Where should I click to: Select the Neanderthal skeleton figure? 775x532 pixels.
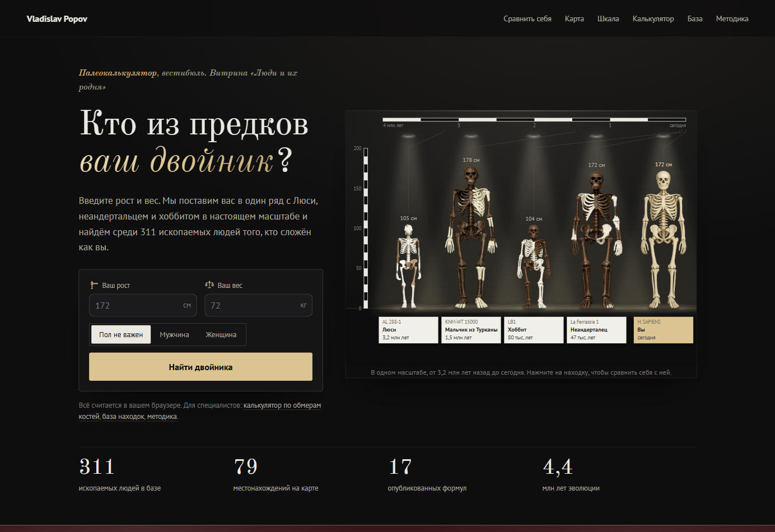596,240
